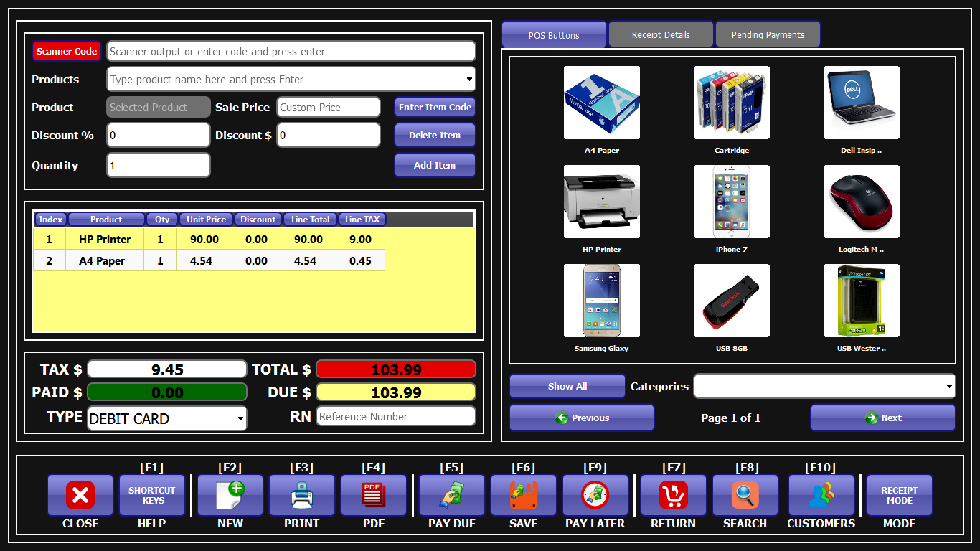Click the Add Item button
Screen dimensions: 980x551
[435, 165]
